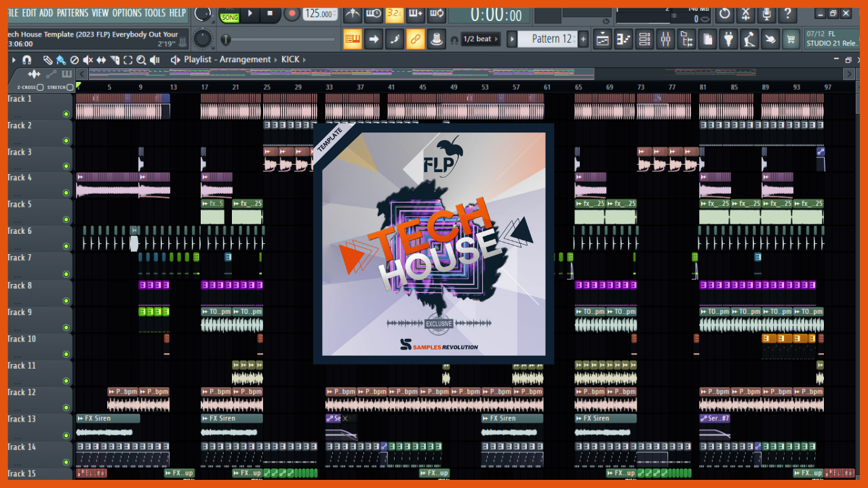868x488 pixels.
Task: Click the question mark help icon
Action: tap(787, 14)
